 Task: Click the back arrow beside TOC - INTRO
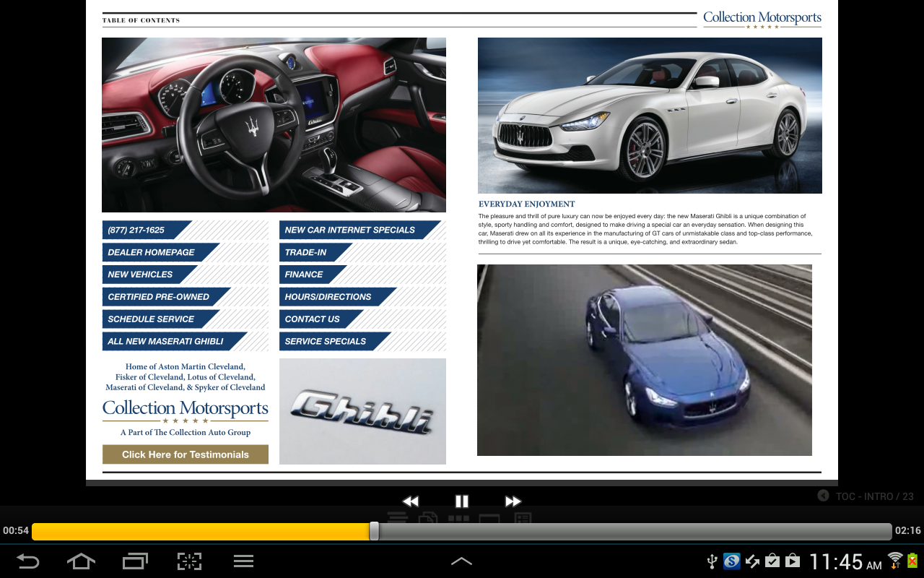pos(823,496)
